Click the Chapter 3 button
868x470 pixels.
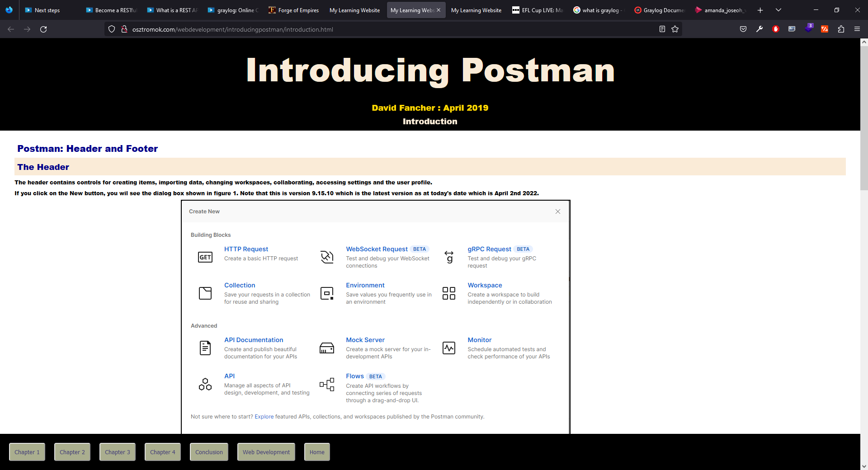pyautogui.click(x=118, y=452)
